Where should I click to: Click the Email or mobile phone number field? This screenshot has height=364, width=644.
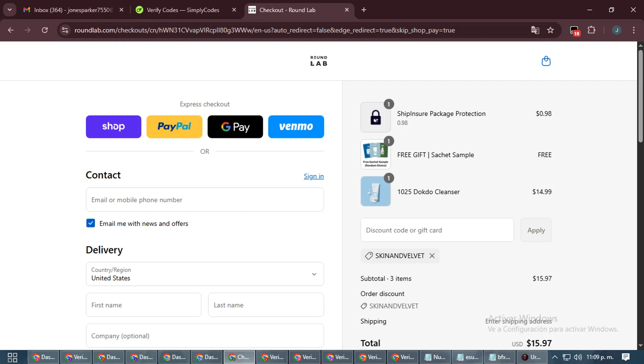pos(205,200)
